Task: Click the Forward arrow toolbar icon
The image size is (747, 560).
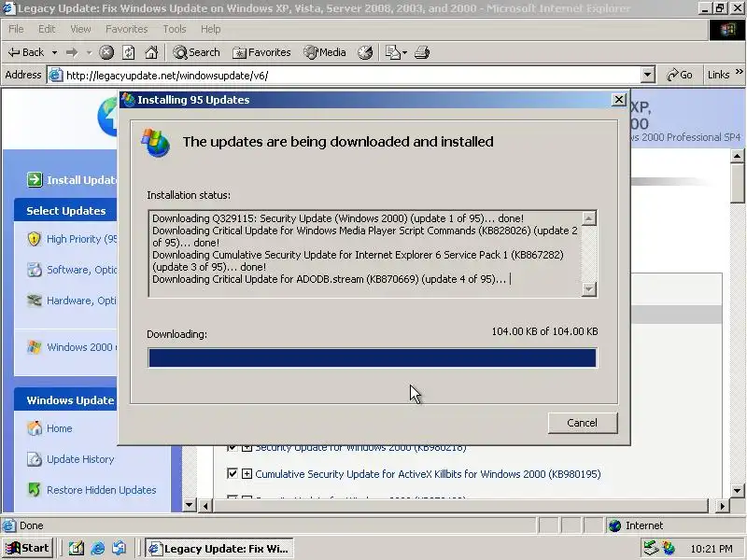Action: [x=73, y=52]
